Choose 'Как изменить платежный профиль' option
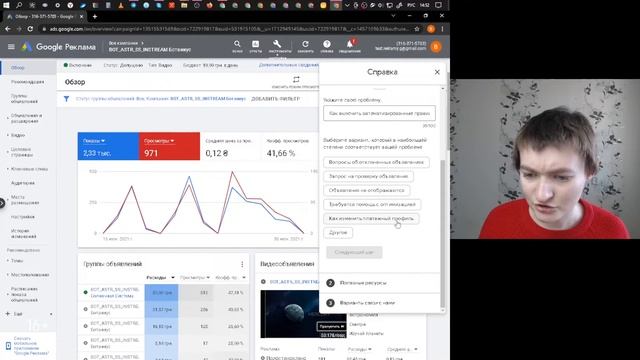Screen dimensions: 640x360 371,218
